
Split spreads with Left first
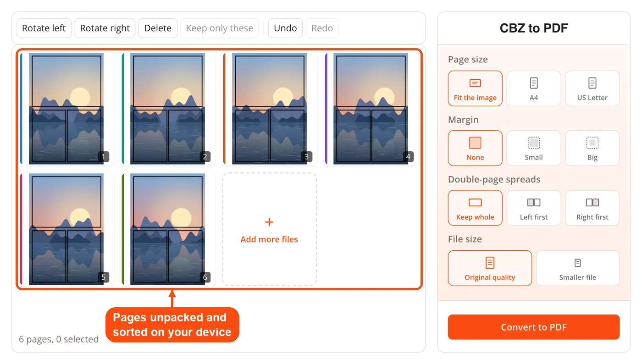534,208
